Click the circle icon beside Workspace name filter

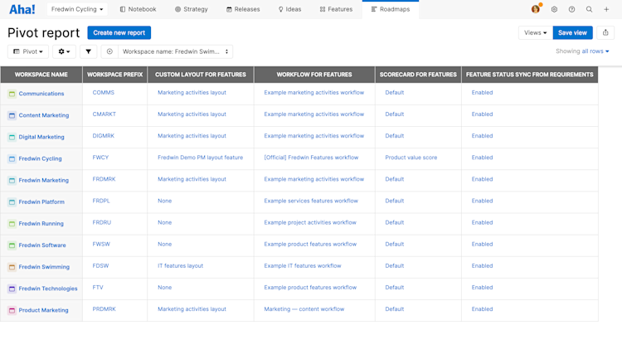(109, 51)
